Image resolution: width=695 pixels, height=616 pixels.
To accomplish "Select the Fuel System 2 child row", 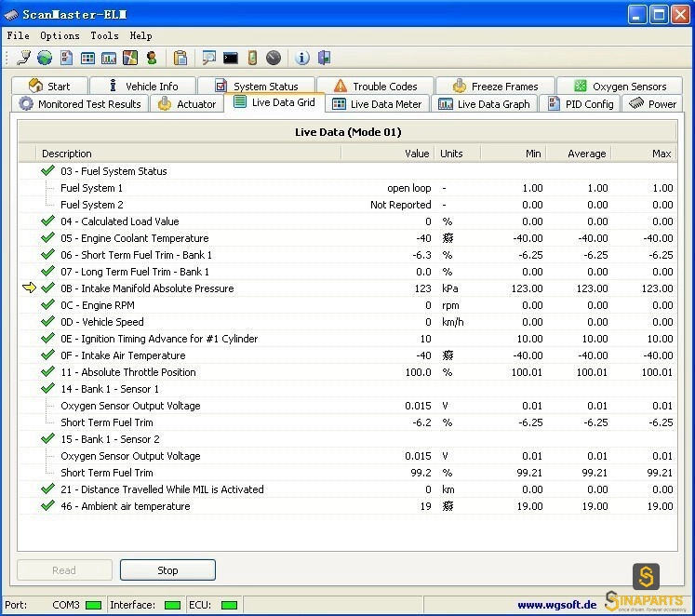I will tap(348, 205).
